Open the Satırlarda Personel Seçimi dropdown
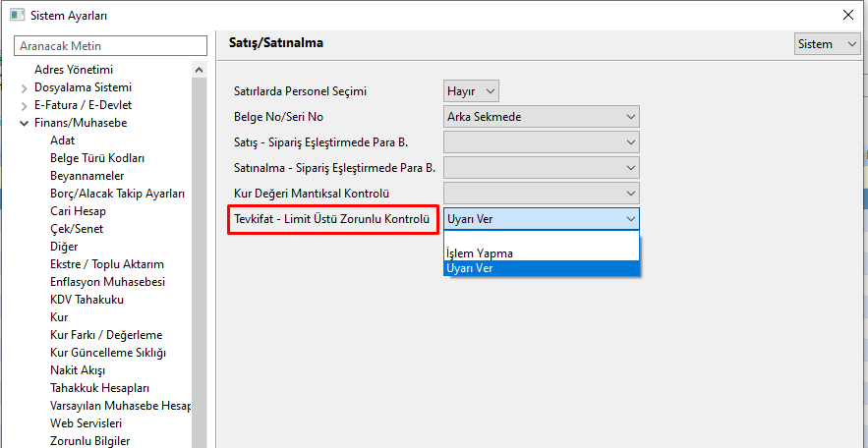Screen dimensions: 868x448 (x=472, y=91)
